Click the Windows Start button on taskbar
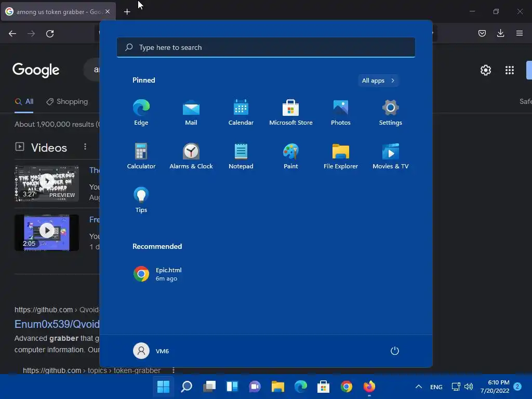The width and height of the screenshot is (532, 399). 163,387
